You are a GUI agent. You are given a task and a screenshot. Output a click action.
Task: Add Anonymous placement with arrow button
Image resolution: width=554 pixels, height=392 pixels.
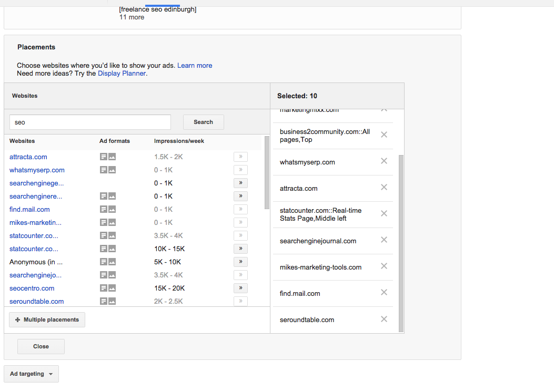(x=240, y=262)
